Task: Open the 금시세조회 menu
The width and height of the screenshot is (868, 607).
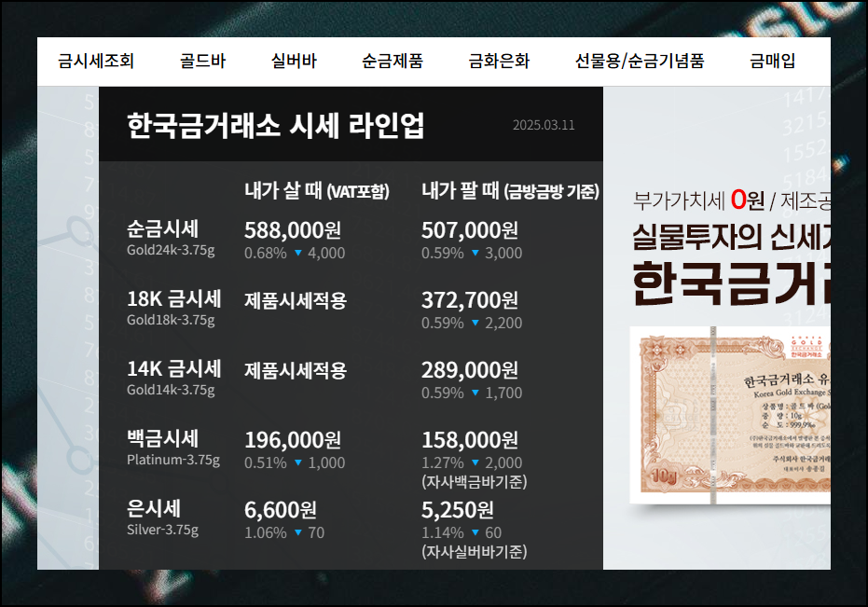Action: [x=96, y=61]
